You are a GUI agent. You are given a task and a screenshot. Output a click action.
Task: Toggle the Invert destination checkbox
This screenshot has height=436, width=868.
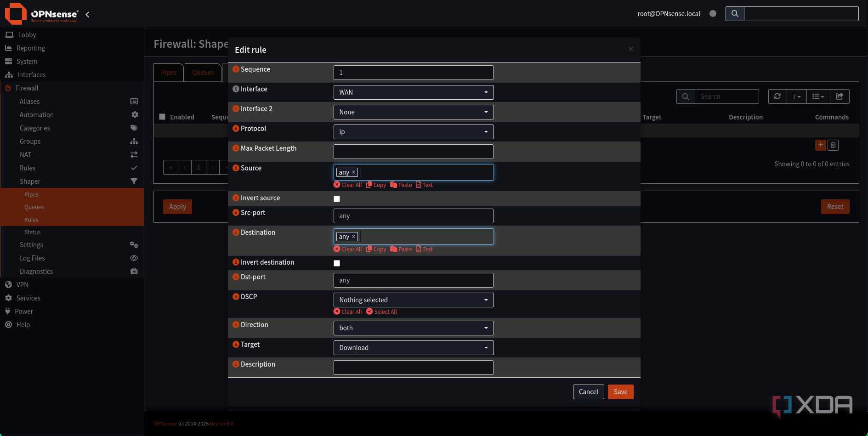[x=337, y=263]
